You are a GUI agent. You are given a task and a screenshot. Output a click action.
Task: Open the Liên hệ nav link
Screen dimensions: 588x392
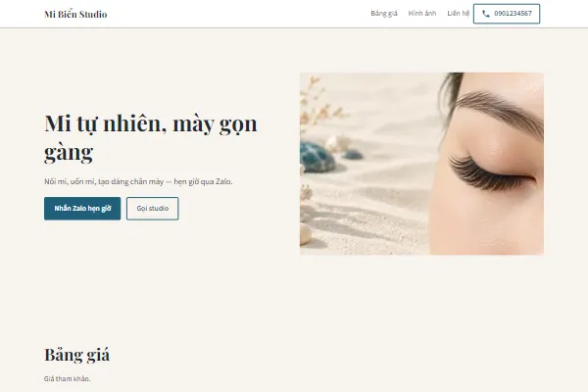pyautogui.click(x=458, y=14)
